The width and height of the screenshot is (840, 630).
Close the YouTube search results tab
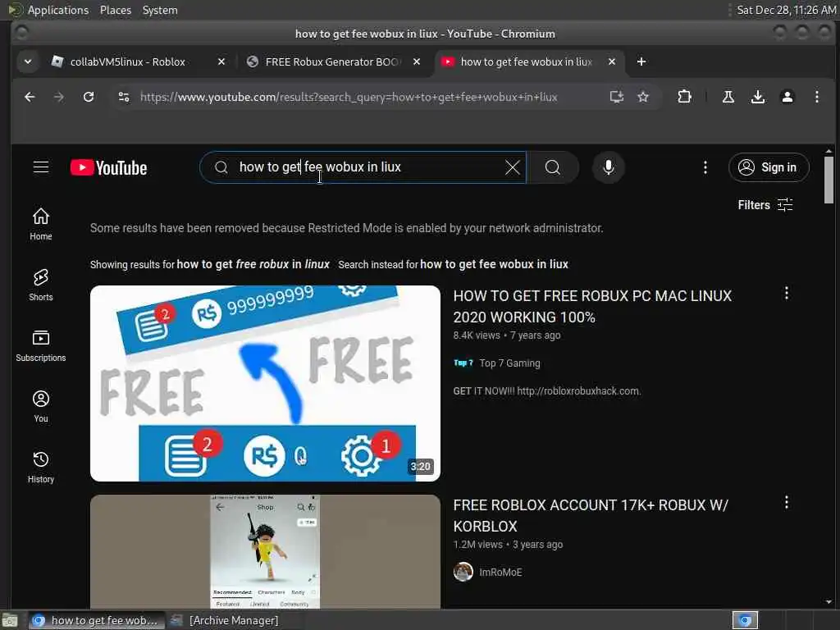click(x=612, y=62)
